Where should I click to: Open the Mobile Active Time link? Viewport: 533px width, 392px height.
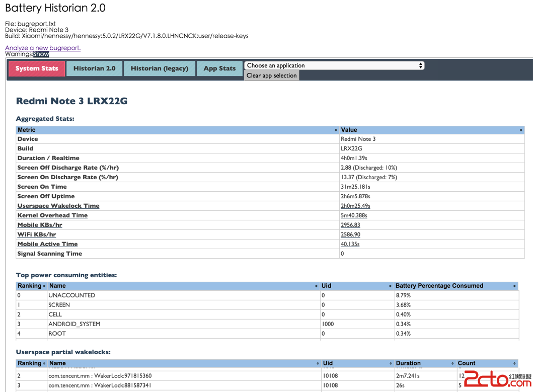48,244
